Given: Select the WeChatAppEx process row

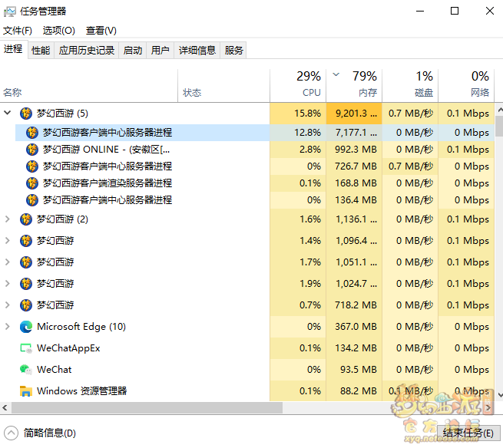Looking at the screenshot, I should 247,348.
